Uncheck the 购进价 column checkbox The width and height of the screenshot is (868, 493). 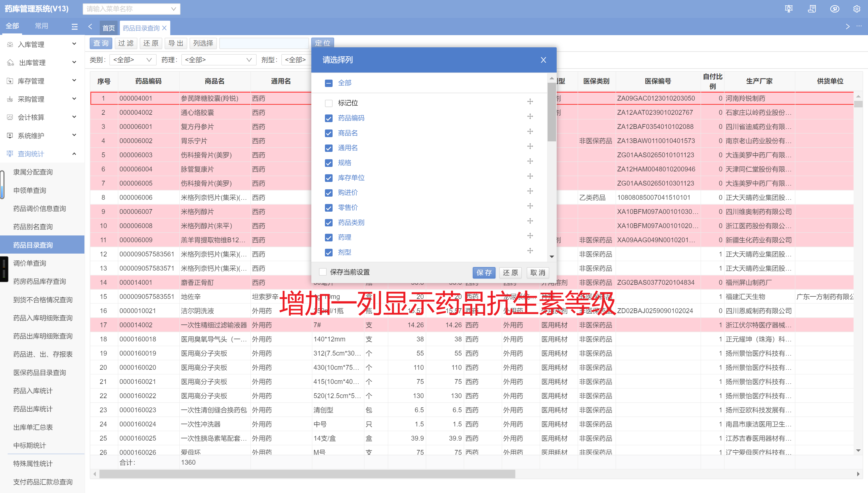(328, 193)
